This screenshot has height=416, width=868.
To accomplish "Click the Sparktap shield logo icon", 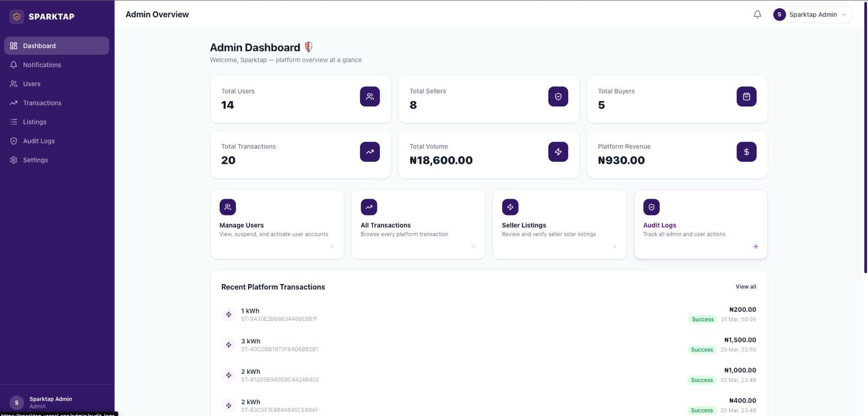I will 17,16.
